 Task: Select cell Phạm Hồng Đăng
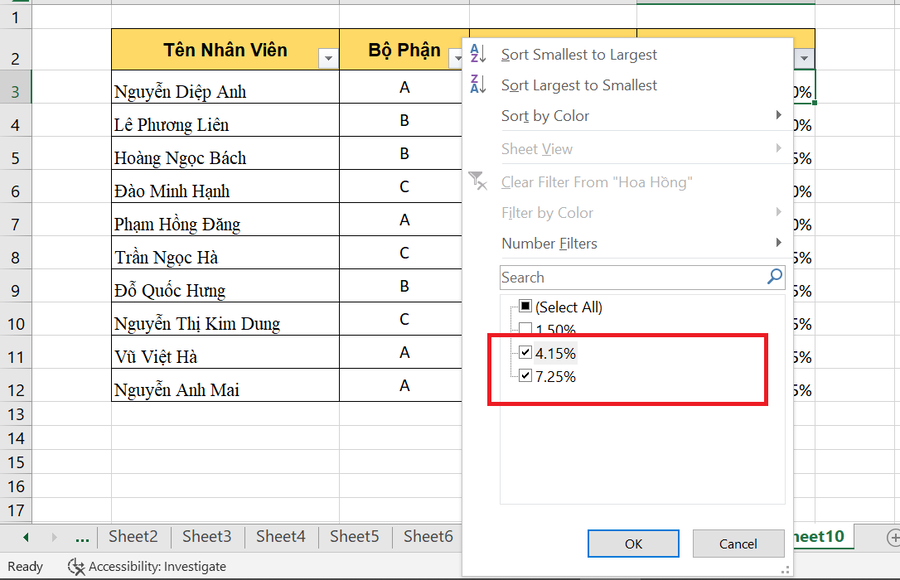pos(226,220)
